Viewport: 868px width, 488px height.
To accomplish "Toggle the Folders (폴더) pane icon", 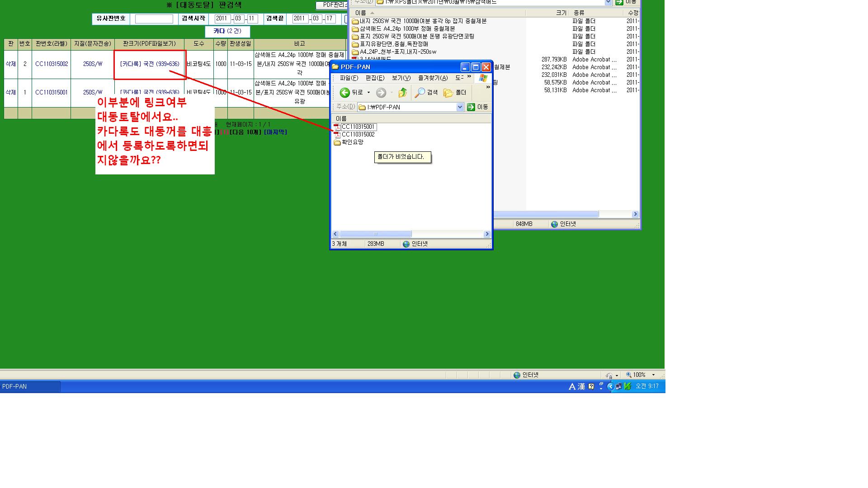I will pos(448,93).
